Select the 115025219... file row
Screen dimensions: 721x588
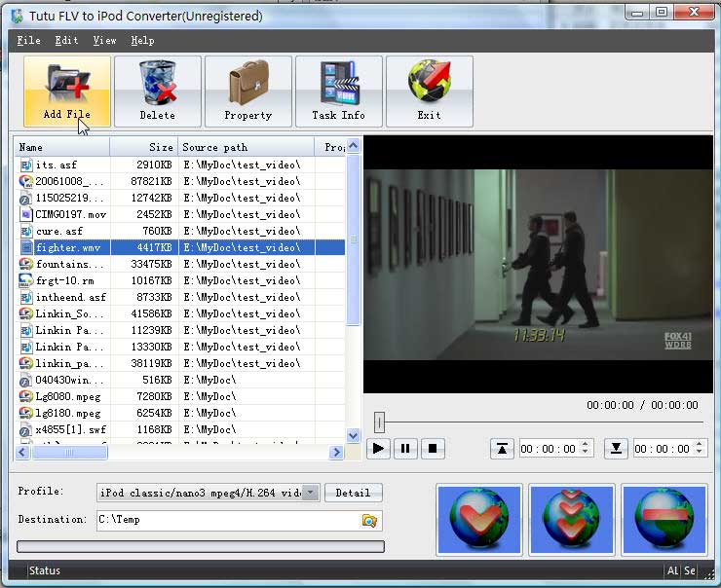tap(180, 198)
